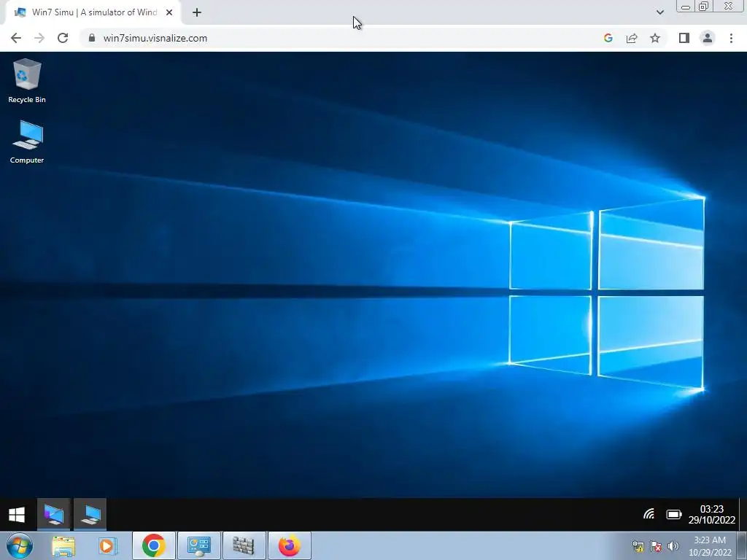The image size is (747, 560).
Task: Open the Action Center flag tray icon
Action: [656, 547]
